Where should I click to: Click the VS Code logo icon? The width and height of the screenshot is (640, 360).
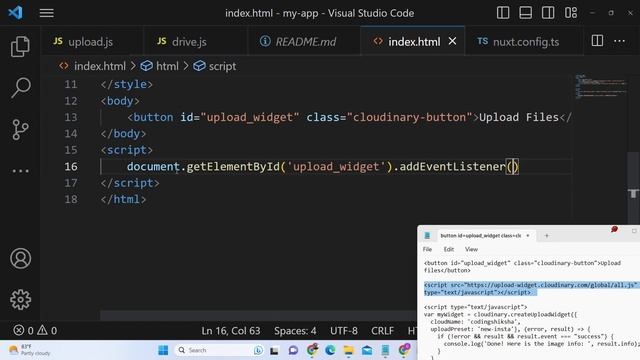tap(16, 13)
